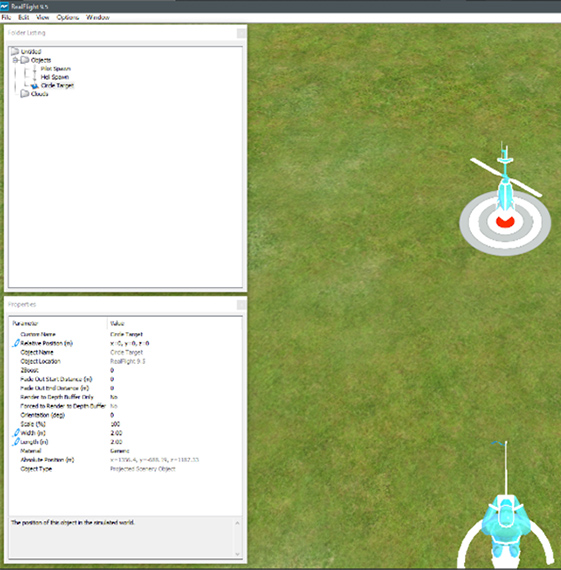
Task: Click the red bullseye of the target
Action: pos(505,221)
